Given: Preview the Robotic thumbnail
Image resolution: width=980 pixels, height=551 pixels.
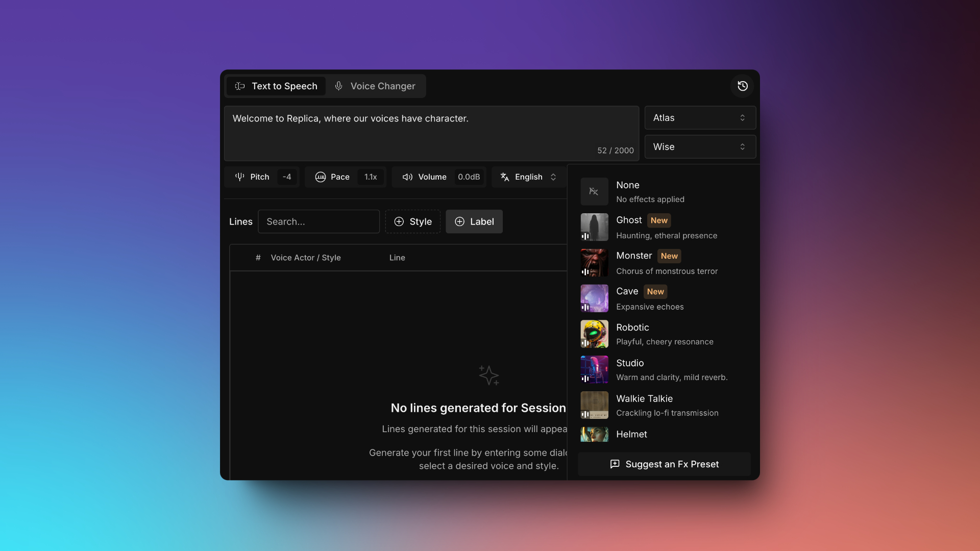Looking at the screenshot, I should point(594,334).
